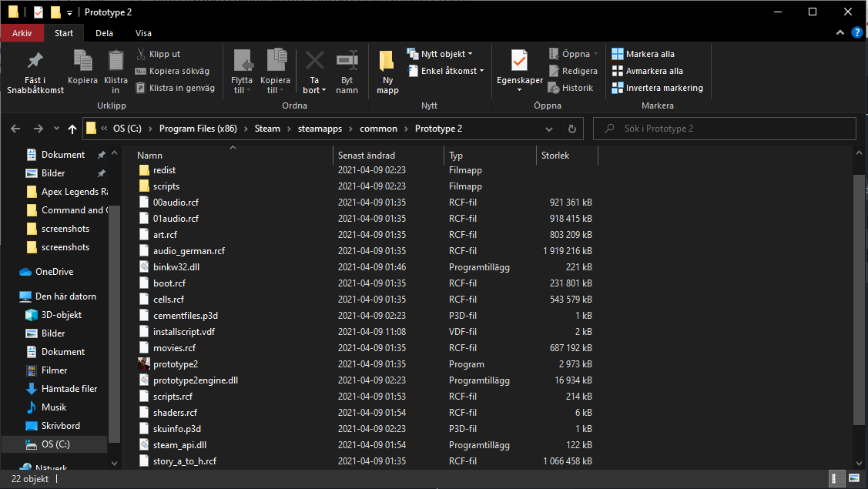This screenshot has height=489, width=868.
Task: Select Klipp ut scissors command
Action: click(x=159, y=54)
